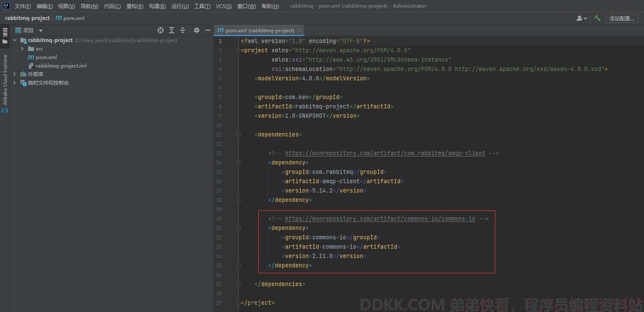Open project panel gear settings icon
Image resolution: width=644 pixels, height=312 pixels.
tap(196, 30)
